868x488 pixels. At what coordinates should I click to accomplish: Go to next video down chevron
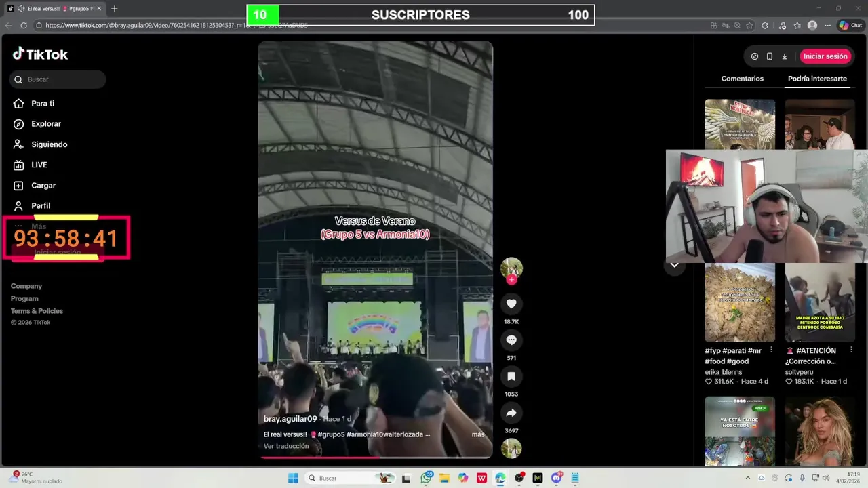674,265
